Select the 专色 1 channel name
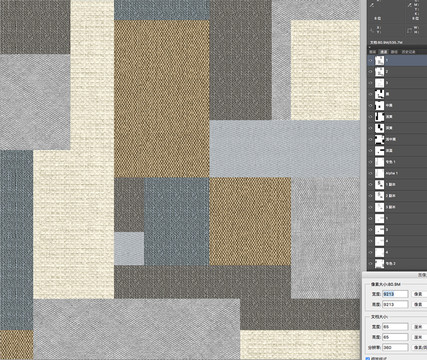The height and width of the screenshot is (360, 427). (390, 162)
